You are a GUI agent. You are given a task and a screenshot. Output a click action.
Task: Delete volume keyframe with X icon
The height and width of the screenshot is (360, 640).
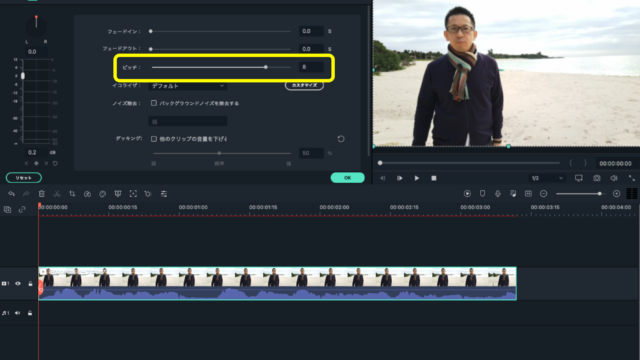coord(46,163)
